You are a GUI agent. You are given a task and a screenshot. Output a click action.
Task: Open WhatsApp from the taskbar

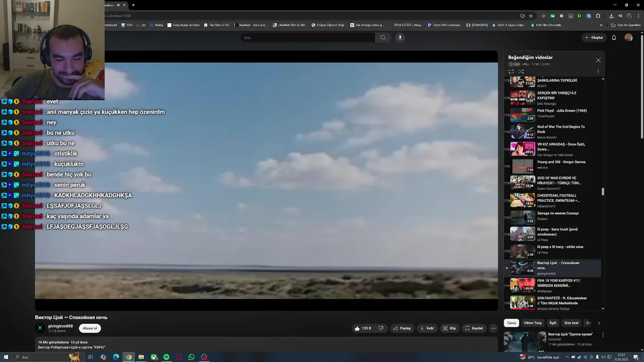(x=192, y=357)
